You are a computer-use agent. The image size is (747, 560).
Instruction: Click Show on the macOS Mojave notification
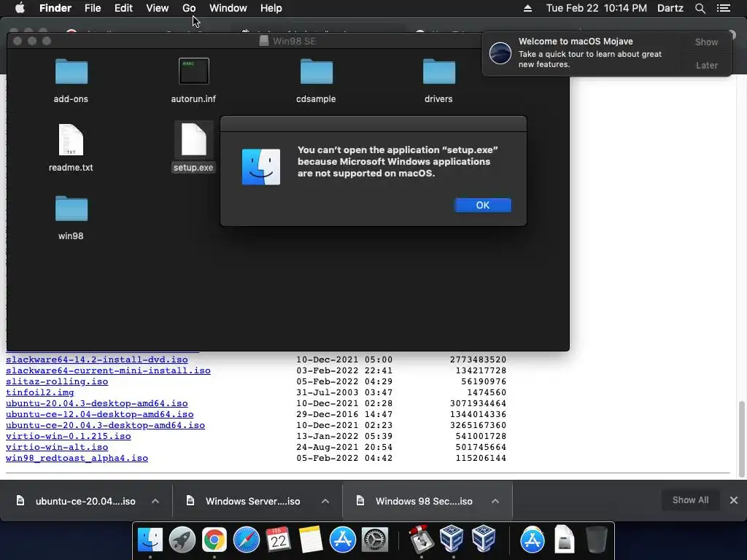point(706,42)
